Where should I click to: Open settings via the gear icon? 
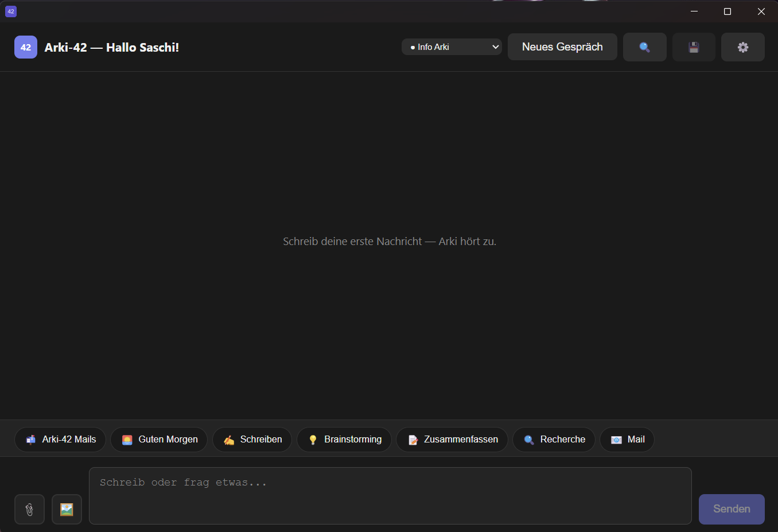(742, 47)
